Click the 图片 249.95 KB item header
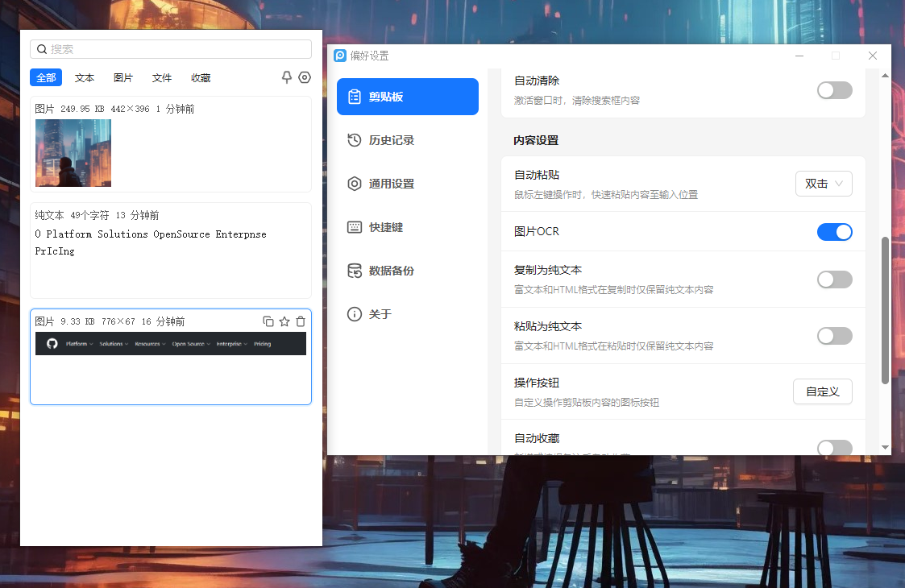The image size is (905, 588). tap(114, 109)
